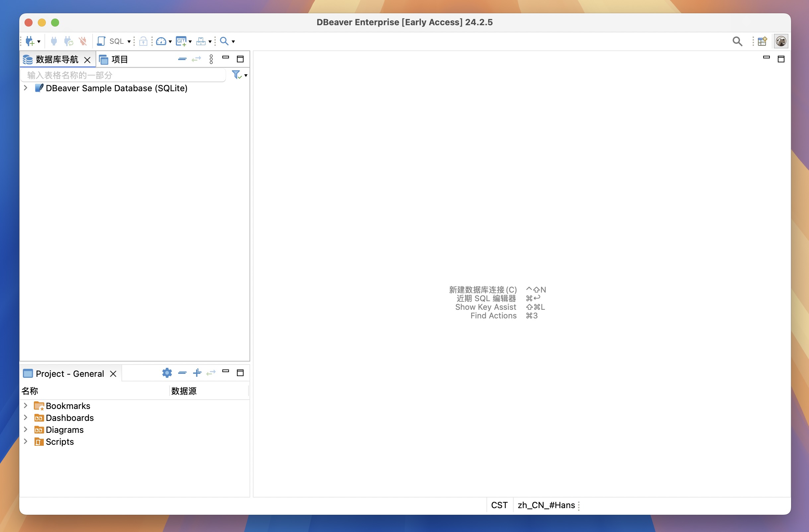
Task: Click the New Database Connection plug icon
Action: point(30,41)
